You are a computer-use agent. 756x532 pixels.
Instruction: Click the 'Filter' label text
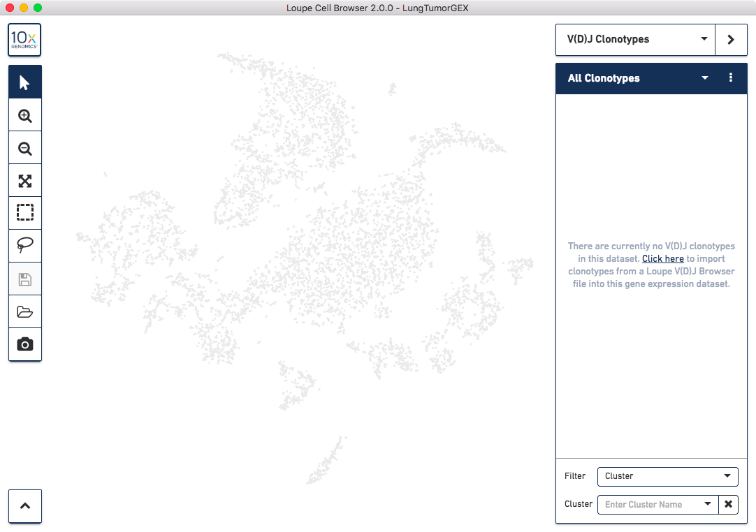(575, 476)
